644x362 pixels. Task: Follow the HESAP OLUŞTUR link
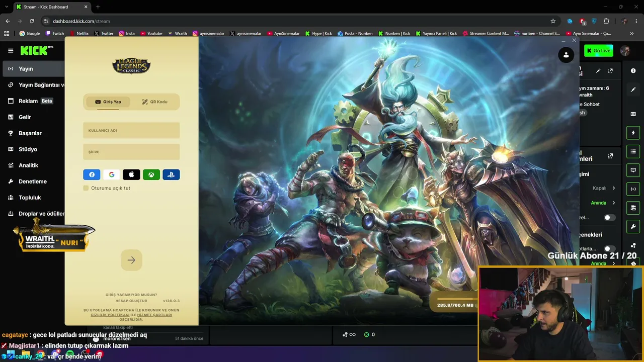[x=131, y=301]
